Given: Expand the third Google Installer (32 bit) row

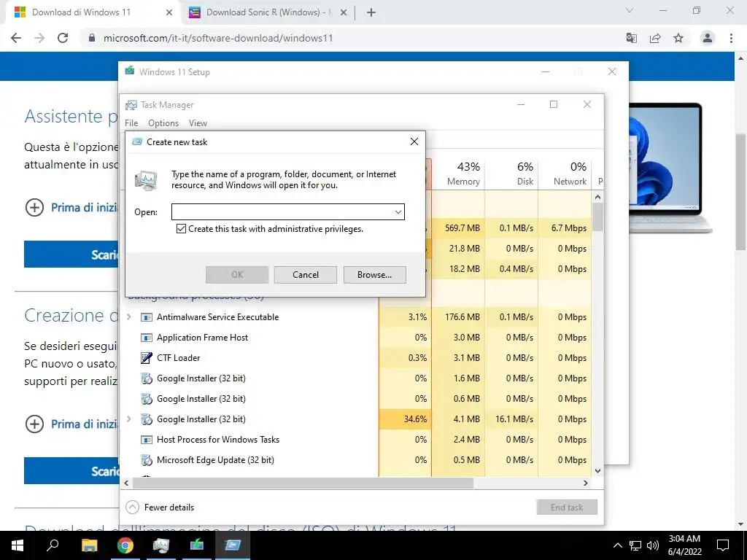Looking at the screenshot, I should click(128, 419).
